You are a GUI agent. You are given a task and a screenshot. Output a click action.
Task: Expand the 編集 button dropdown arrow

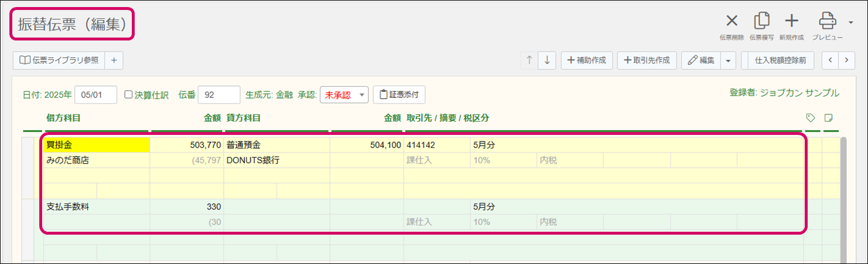[727, 60]
